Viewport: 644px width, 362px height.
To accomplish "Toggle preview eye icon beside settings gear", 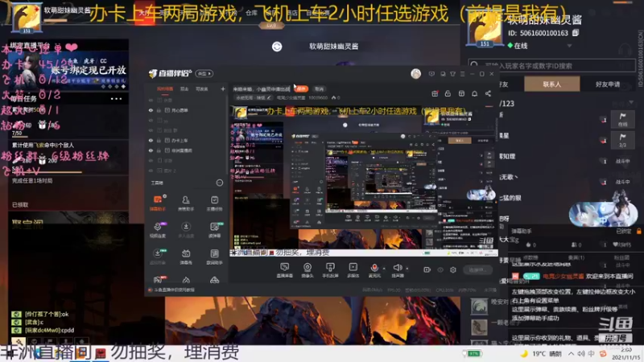I will tap(440, 269).
